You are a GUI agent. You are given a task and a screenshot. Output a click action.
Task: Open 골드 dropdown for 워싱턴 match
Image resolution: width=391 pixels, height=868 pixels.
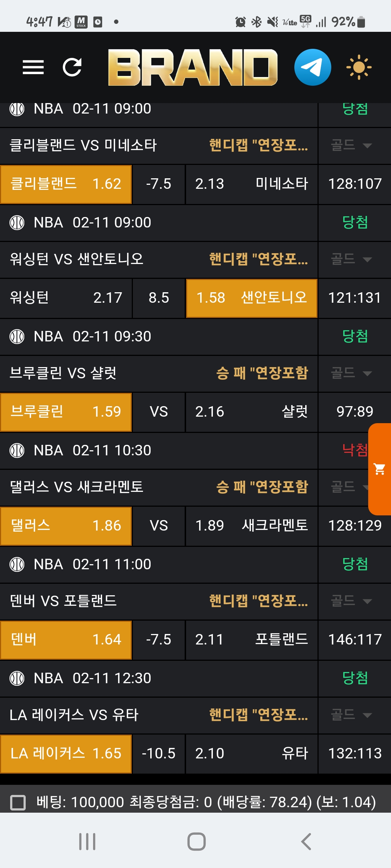351,259
